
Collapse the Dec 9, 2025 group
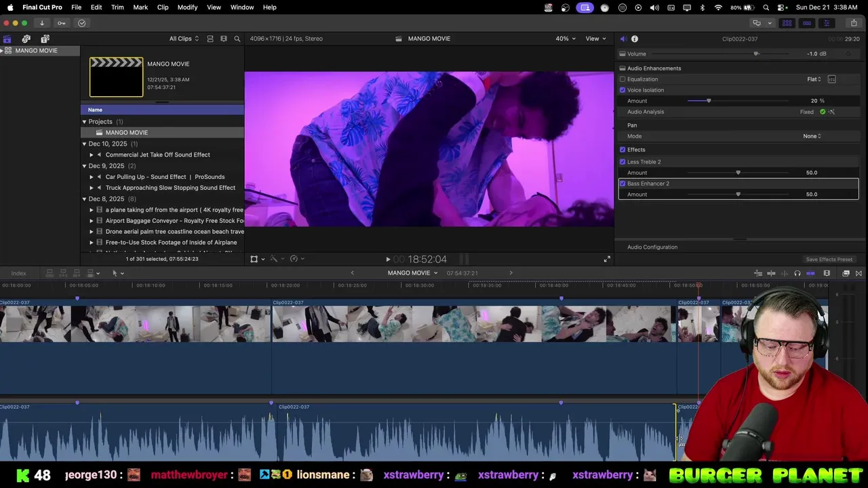pyautogui.click(x=85, y=166)
